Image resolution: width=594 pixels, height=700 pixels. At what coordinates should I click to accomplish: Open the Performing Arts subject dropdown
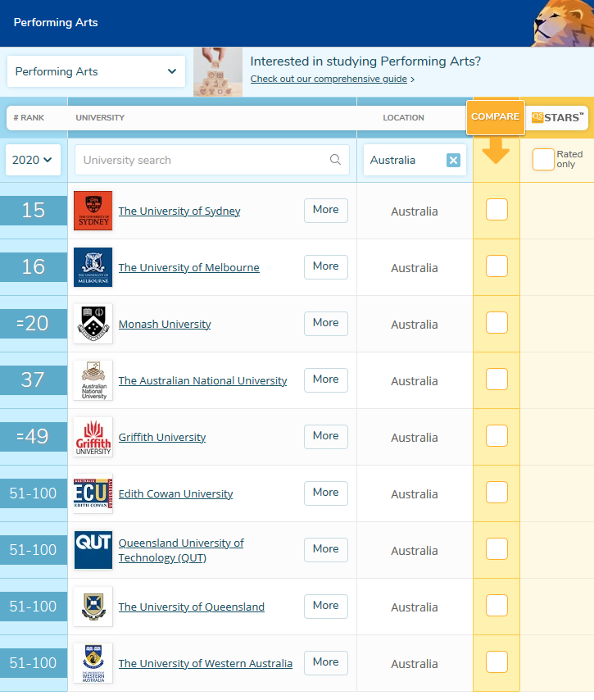[96, 71]
